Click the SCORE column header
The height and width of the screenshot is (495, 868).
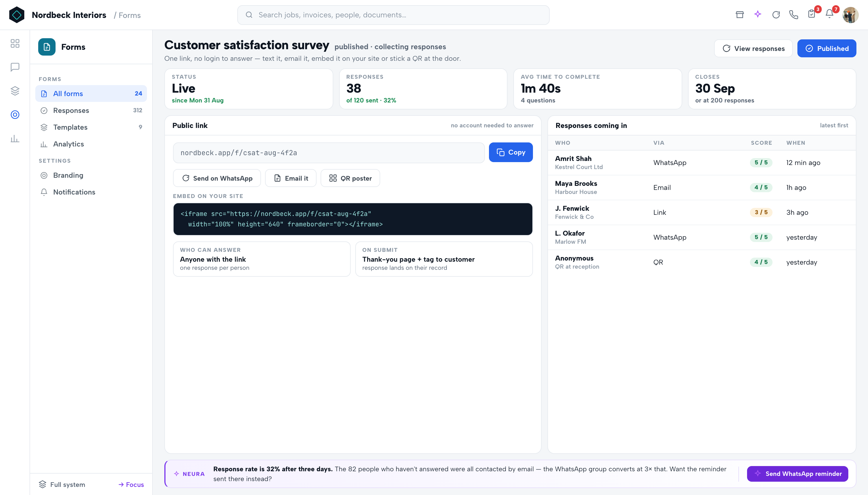761,143
